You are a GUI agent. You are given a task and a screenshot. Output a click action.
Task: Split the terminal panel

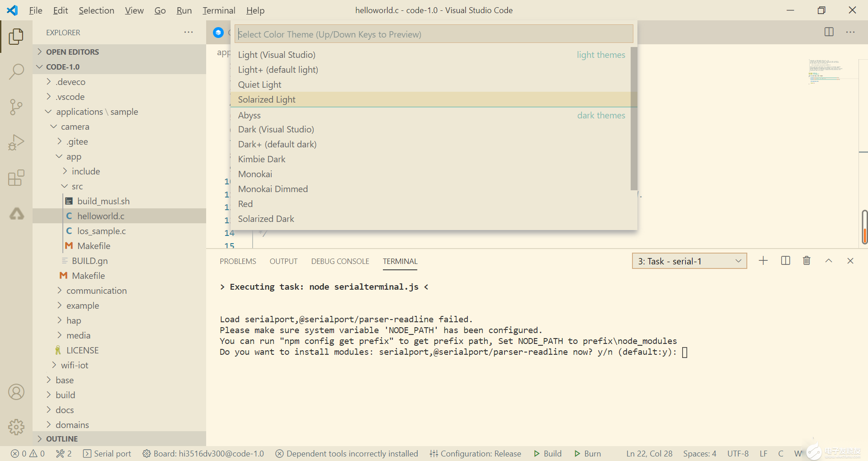pos(785,261)
